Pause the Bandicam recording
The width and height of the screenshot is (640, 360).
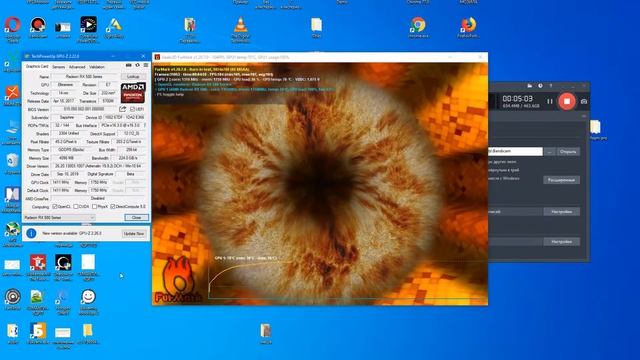pos(550,101)
